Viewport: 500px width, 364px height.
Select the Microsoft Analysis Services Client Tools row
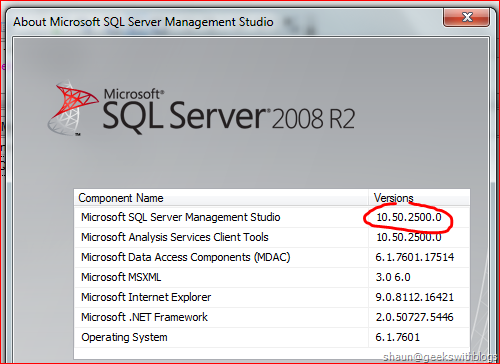pos(272,237)
